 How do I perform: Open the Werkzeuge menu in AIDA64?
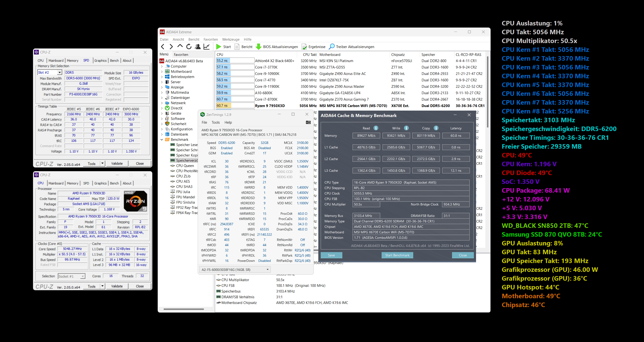click(231, 39)
